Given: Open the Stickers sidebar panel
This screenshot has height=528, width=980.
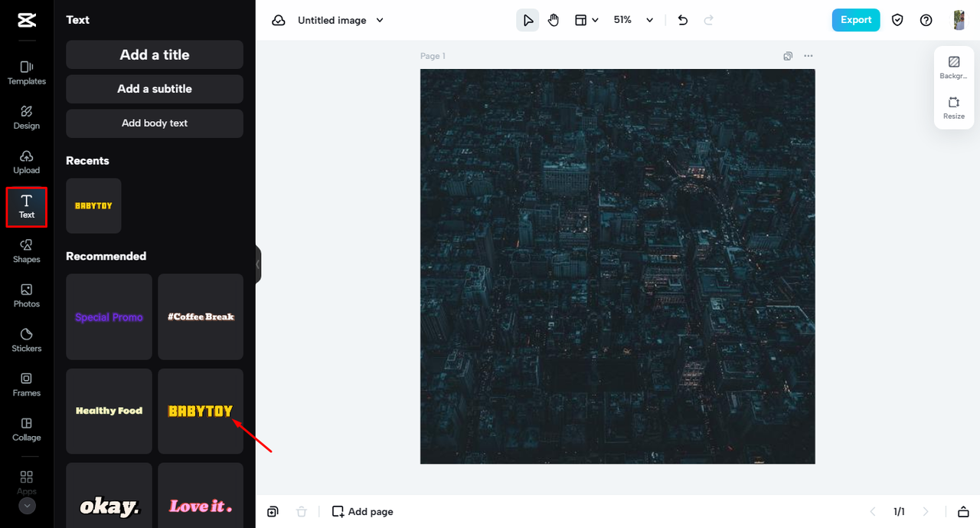Looking at the screenshot, I should 27,339.
